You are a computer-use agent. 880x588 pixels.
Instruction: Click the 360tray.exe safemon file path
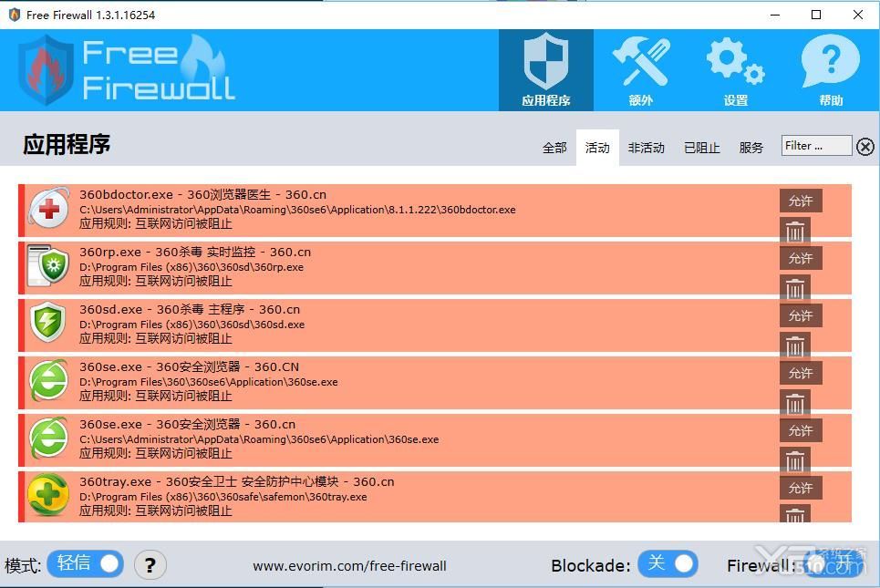pos(223,497)
